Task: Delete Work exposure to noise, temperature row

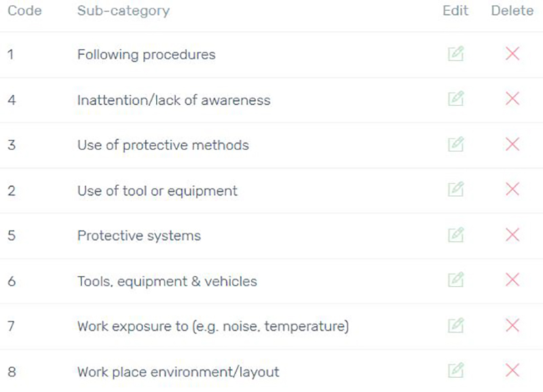Action: point(512,326)
